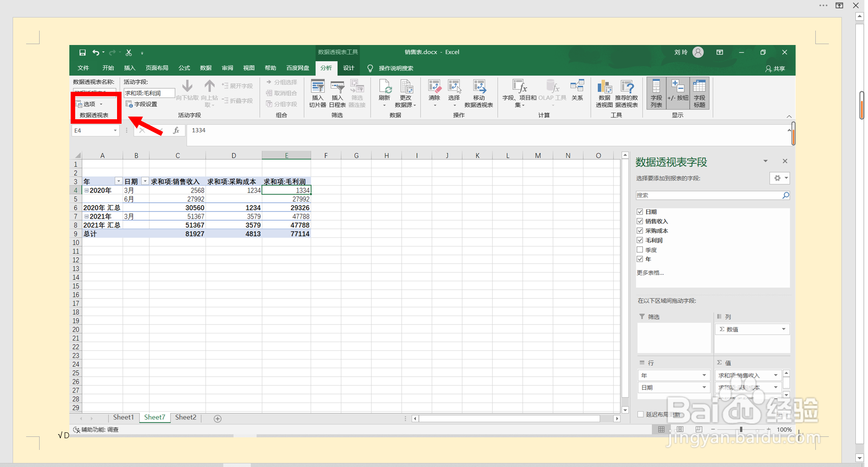Close the 数据透视表字段 pane

785,162
